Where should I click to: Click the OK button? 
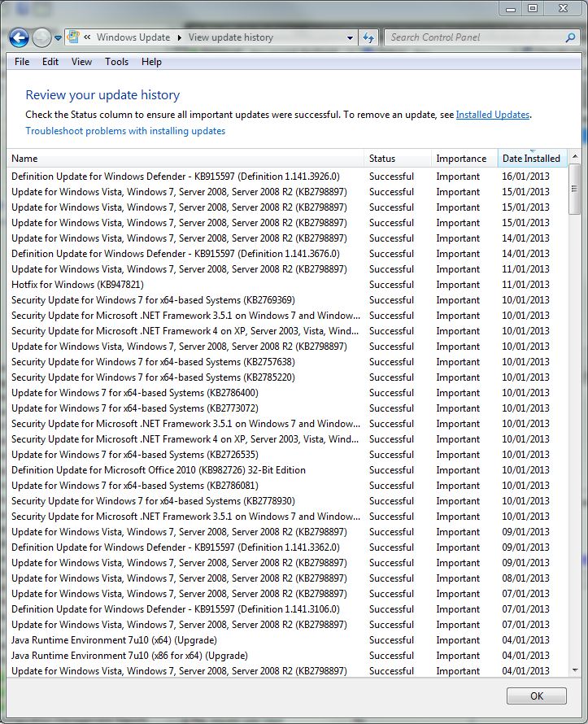pos(536,696)
